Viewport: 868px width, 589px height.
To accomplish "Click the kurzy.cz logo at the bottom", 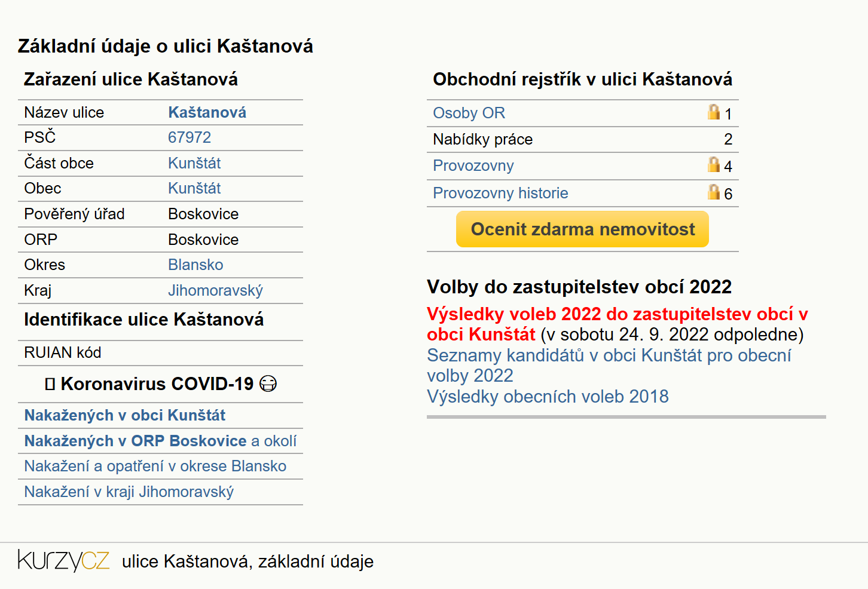I will tap(63, 560).
